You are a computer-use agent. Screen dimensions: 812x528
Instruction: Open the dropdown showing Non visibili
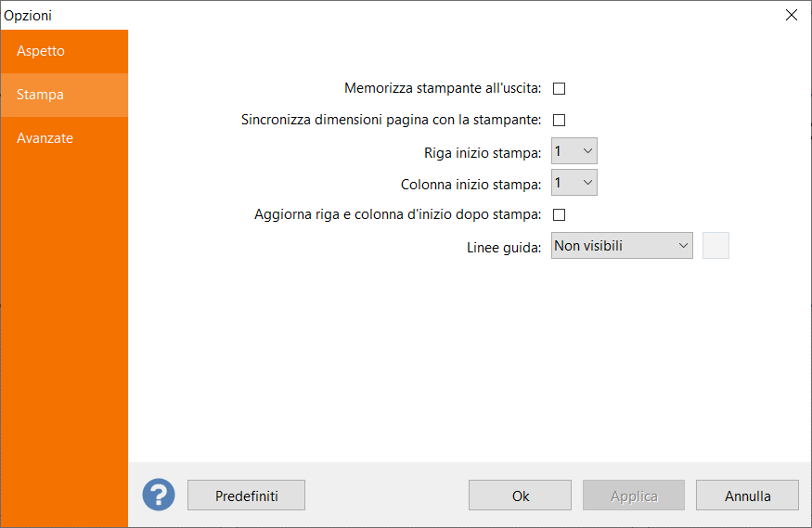pyautogui.click(x=622, y=246)
